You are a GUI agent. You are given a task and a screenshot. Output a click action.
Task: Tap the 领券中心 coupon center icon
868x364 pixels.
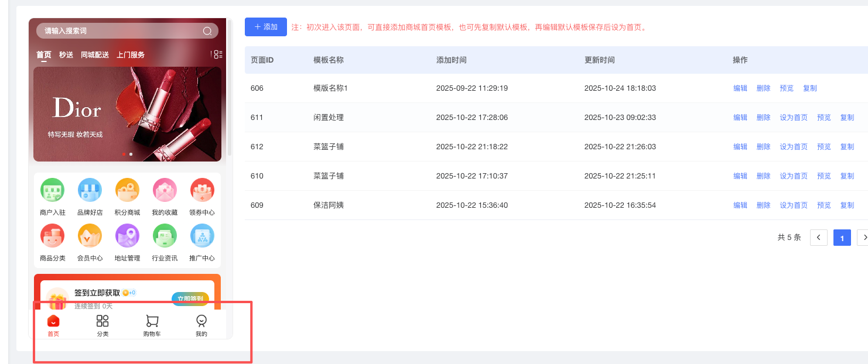[x=202, y=190]
